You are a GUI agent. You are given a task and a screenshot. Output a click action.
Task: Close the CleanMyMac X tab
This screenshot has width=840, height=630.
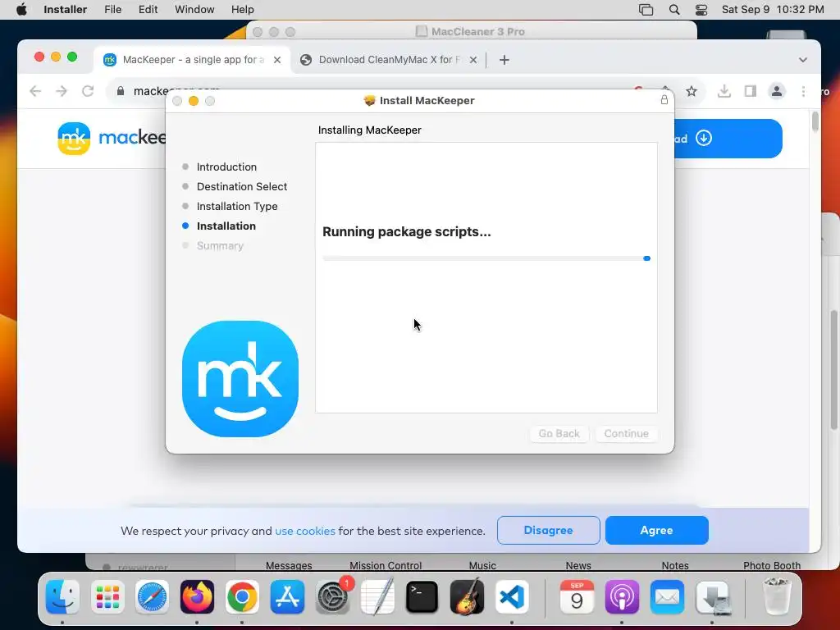click(473, 60)
